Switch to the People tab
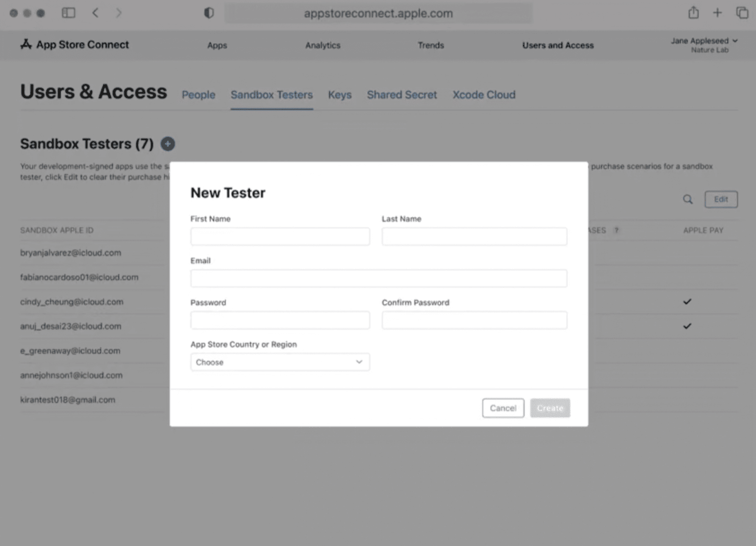 [198, 95]
